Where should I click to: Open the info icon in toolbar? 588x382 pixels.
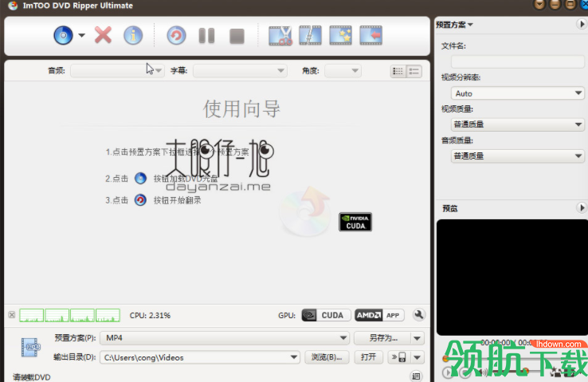pos(133,36)
